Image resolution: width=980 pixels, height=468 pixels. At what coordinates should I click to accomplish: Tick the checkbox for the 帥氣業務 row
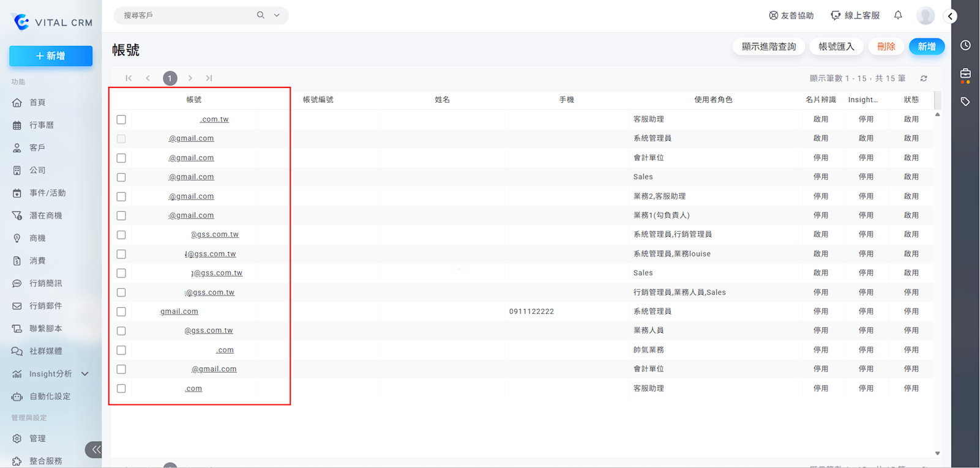[121, 351]
